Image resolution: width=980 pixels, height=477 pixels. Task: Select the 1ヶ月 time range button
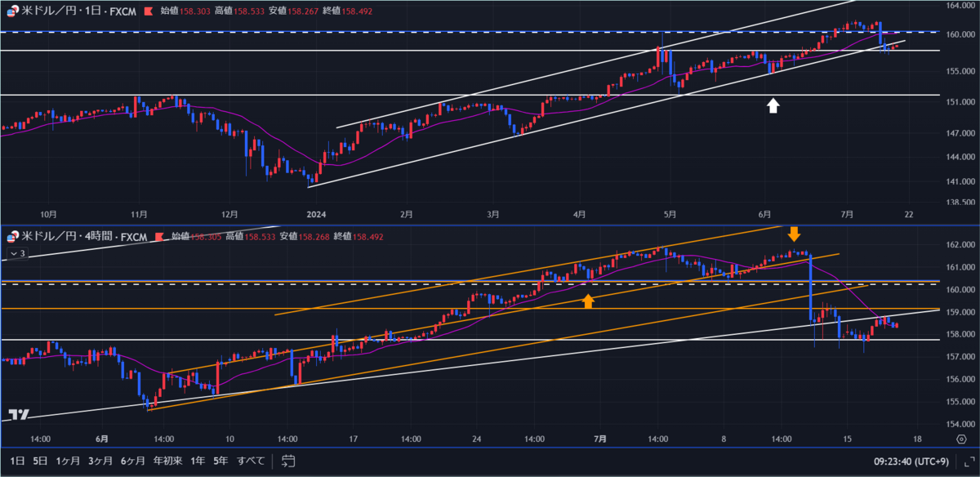[x=69, y=461]
